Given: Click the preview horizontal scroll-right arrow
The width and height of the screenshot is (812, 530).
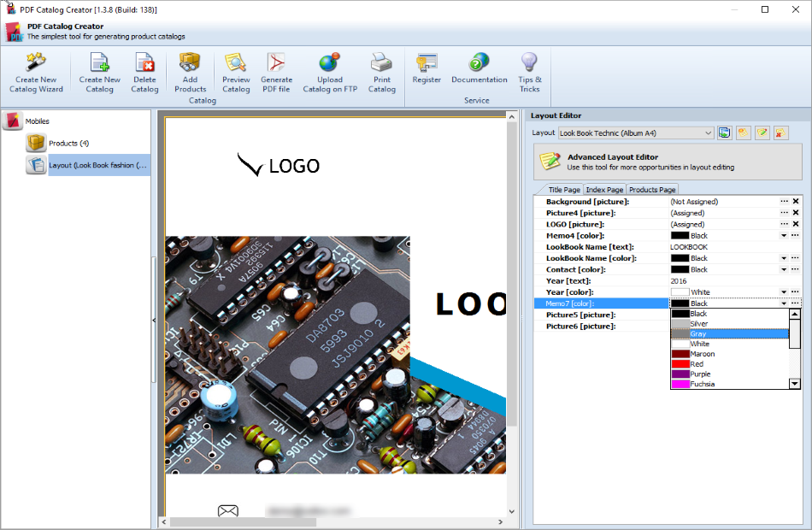Looking at the screenshot, I should point(500,521).
